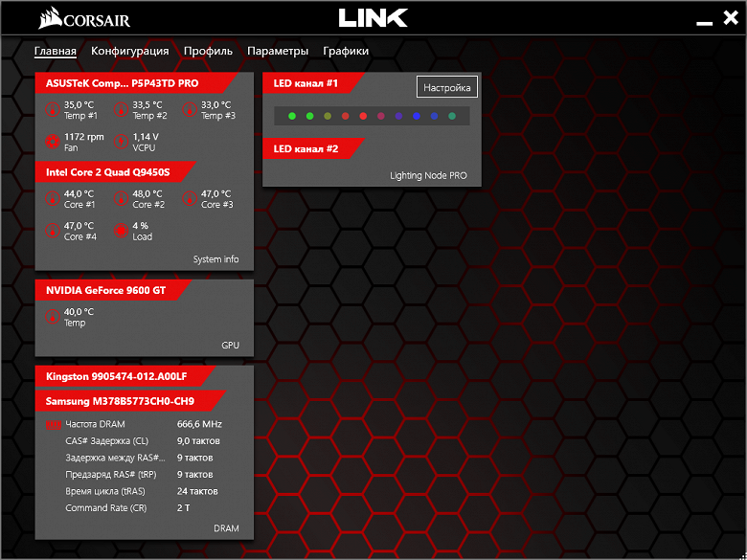Click the GPU panel label
The height and width of the screenshot is (560, 747).
pos(231,346)
